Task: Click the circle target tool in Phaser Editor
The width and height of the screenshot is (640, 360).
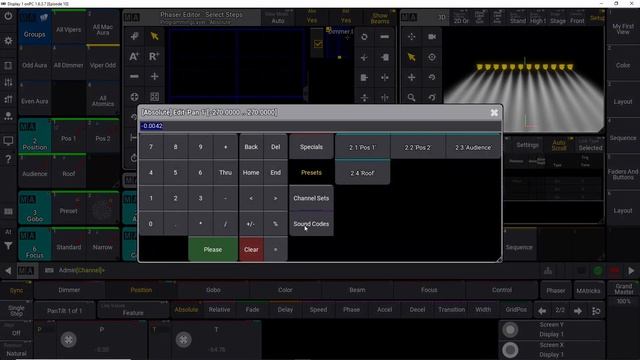Action: click(134, 97)
